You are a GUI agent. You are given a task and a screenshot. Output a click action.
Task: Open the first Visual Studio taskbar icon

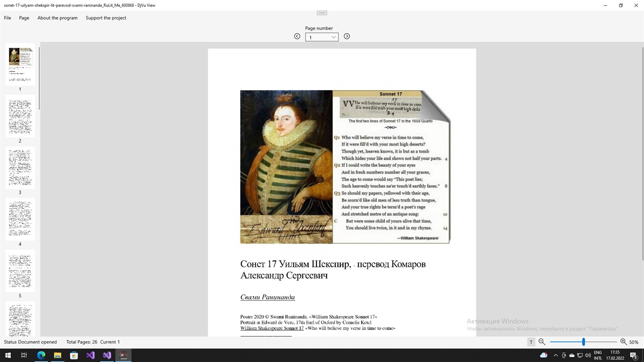click(x=90, y=355)
